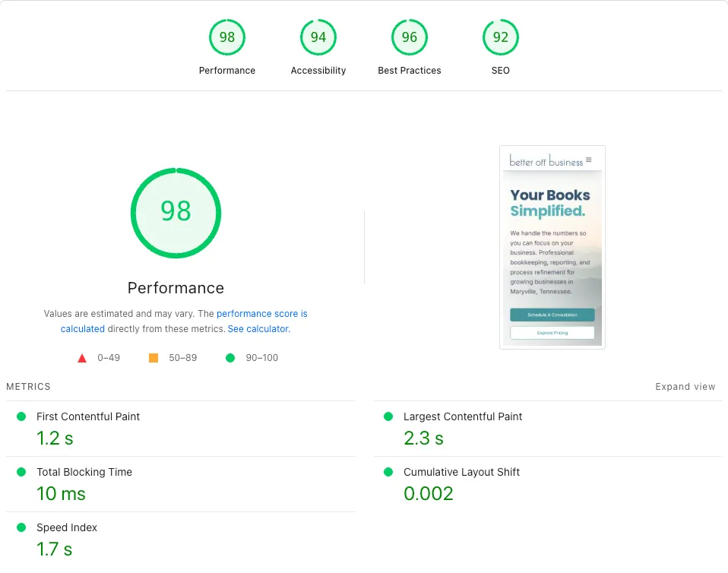Viewport: 728px width, 573px height.
Task: Select the METRICS section label
Action: pyautogui.click(x=28, y=386)
